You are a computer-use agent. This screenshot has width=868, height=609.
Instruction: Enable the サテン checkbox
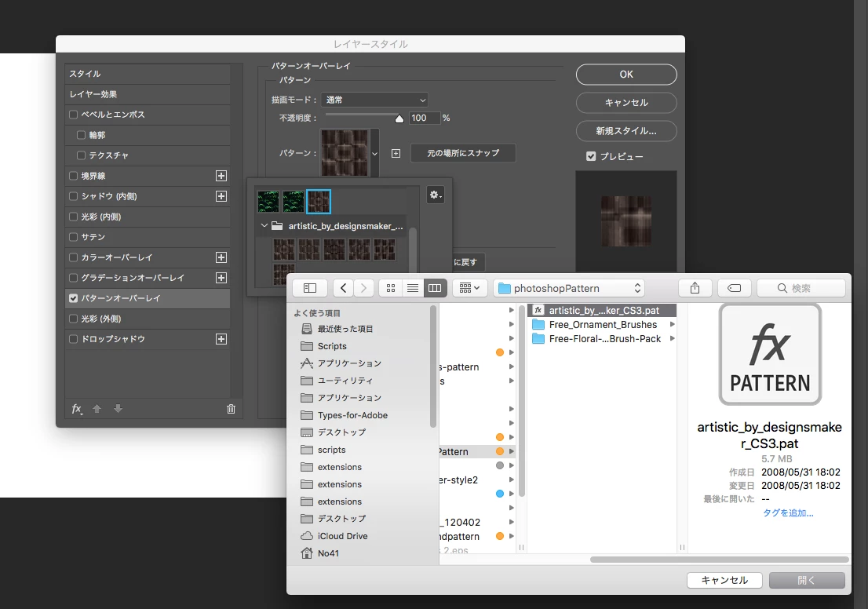click(x=73, y=237)
